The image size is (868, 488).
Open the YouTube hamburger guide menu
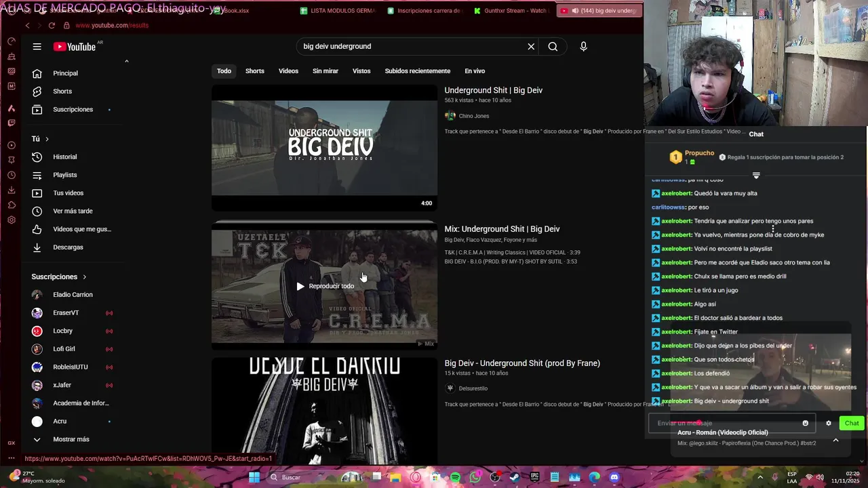click(x=37, y=47)
